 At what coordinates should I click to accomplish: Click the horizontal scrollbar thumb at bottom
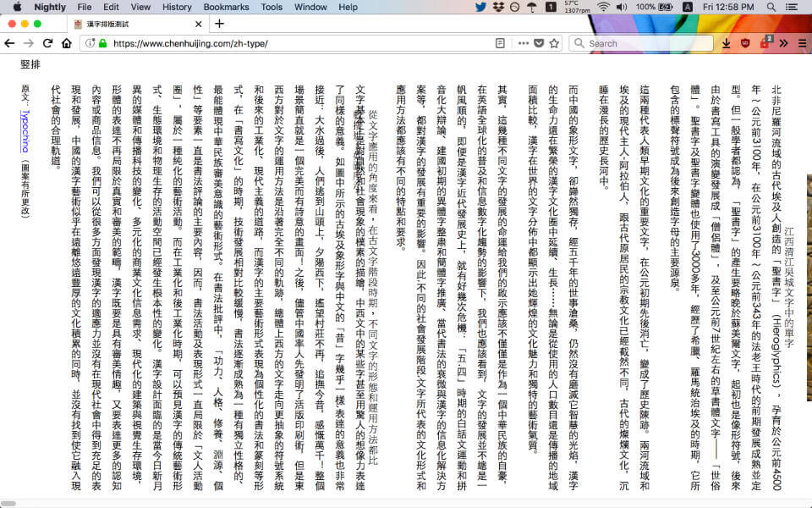(8, 504)
